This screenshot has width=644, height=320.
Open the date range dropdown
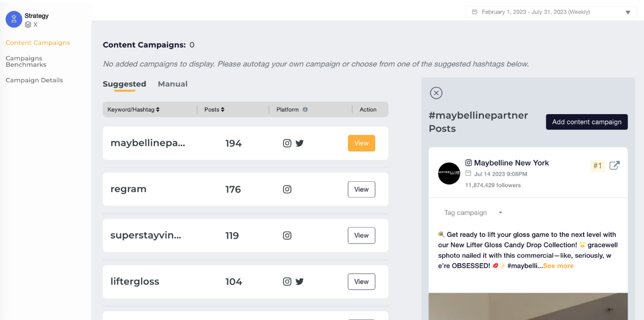[551, 12]
